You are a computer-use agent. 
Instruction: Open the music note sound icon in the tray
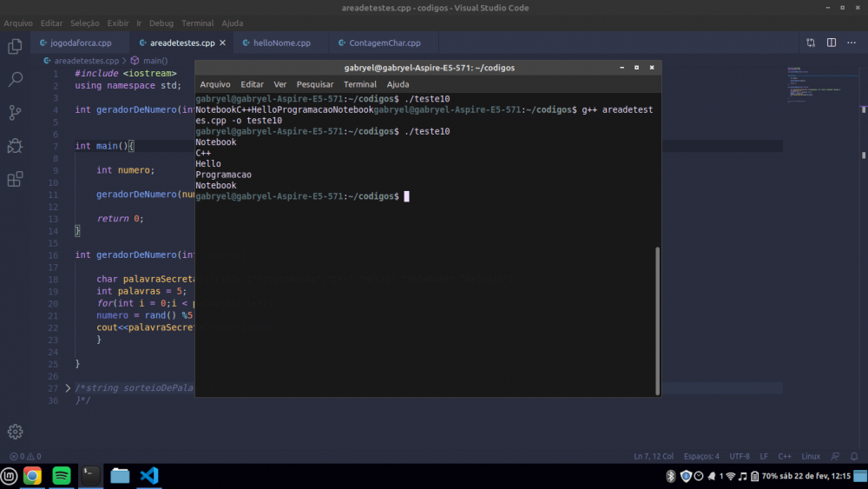(743, 476)
